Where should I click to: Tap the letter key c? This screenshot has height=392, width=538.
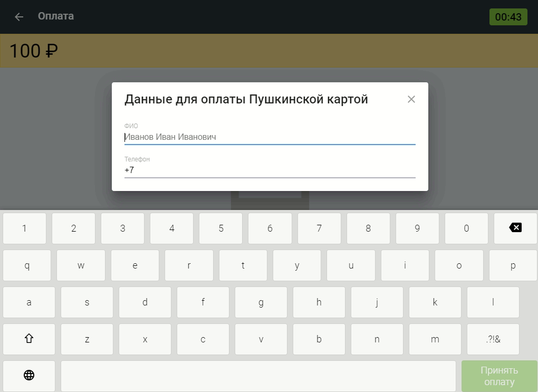click(203, 339)
